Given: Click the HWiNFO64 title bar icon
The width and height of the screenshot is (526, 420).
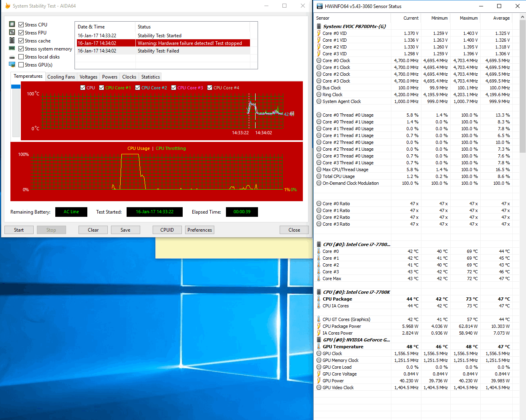Looking at the screenshot, I should pos(319,6).
